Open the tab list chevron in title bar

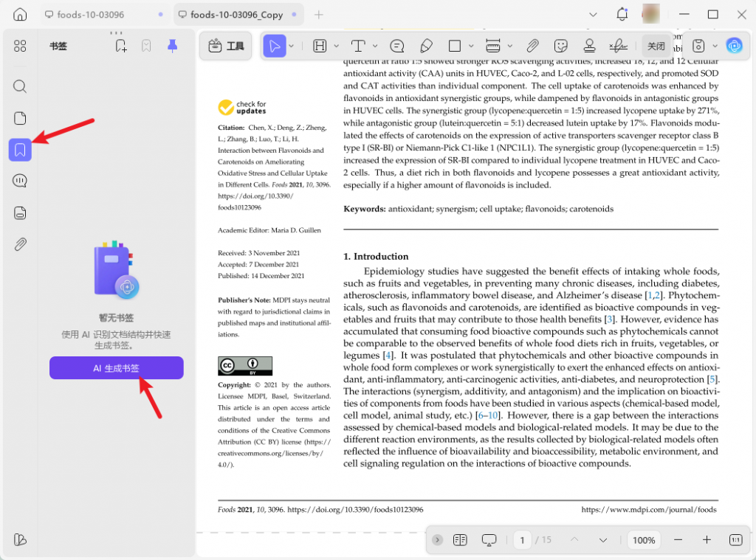593,15
